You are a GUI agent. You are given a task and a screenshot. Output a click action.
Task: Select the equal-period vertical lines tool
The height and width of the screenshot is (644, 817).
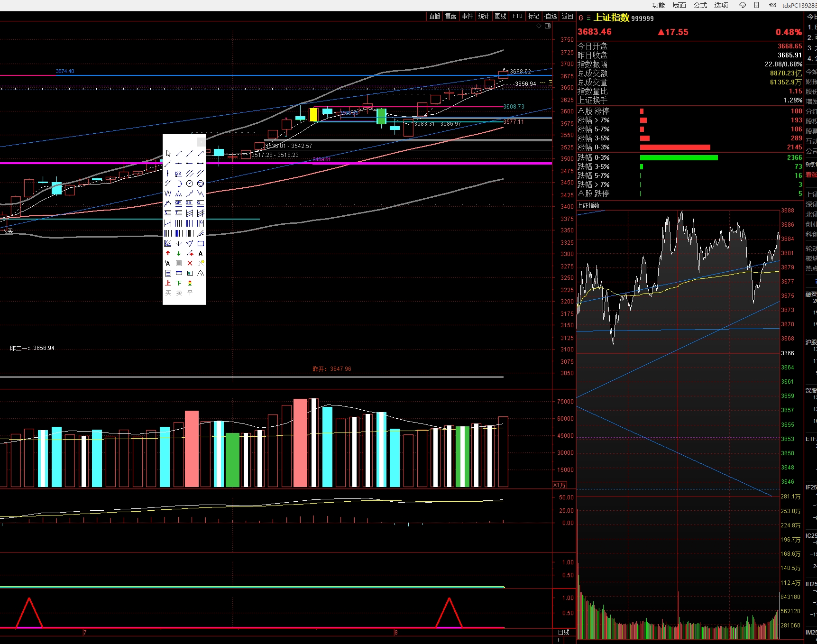[179, 223]
